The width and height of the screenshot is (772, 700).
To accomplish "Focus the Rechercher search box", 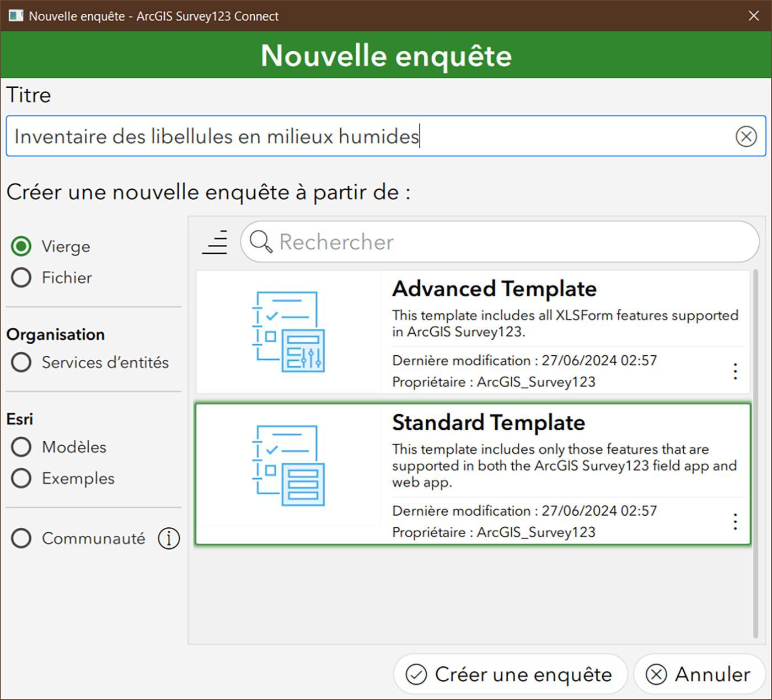I will coord(500,242).
